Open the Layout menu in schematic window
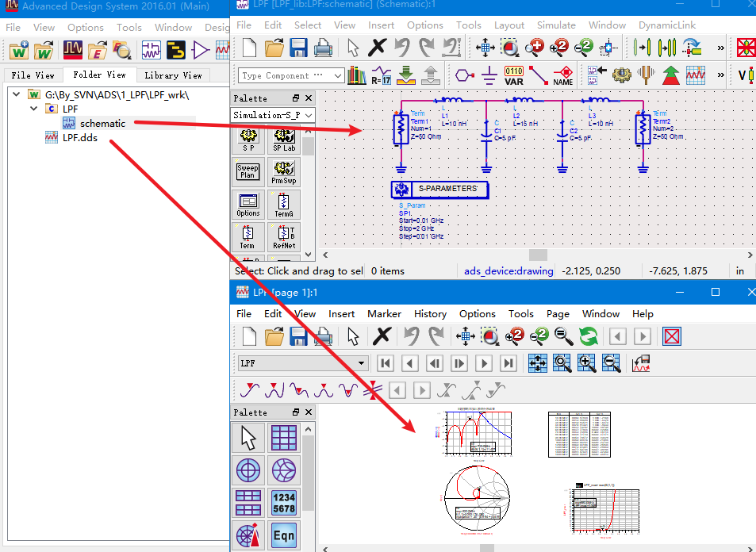This screenshot has height=552, width=756. (508, 25)
